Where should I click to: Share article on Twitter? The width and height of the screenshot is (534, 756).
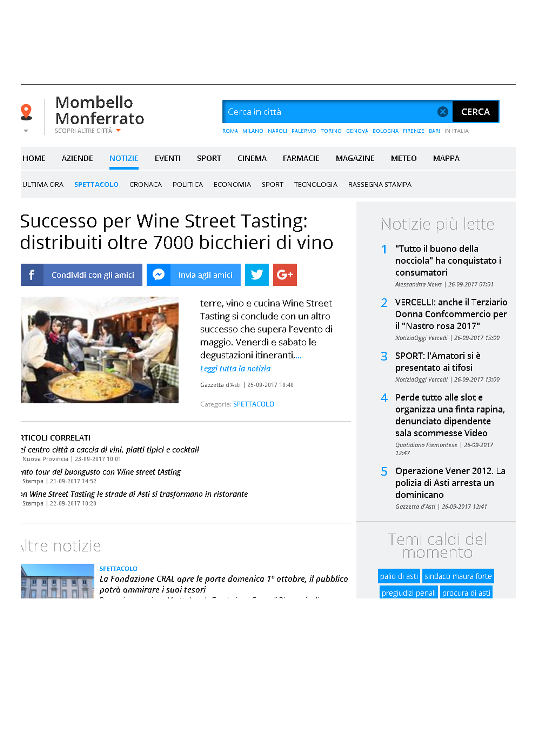point(257,275)
